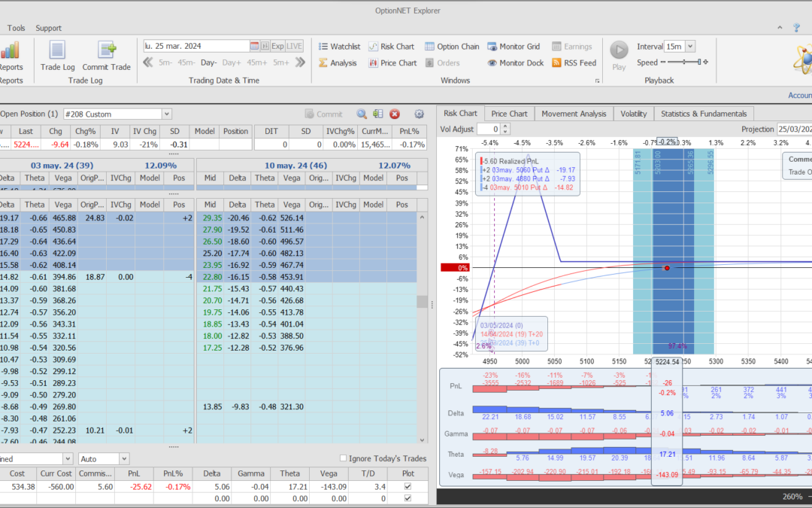
Task: Switch to the Movement Analysis tab
Action: pos(573,114)
